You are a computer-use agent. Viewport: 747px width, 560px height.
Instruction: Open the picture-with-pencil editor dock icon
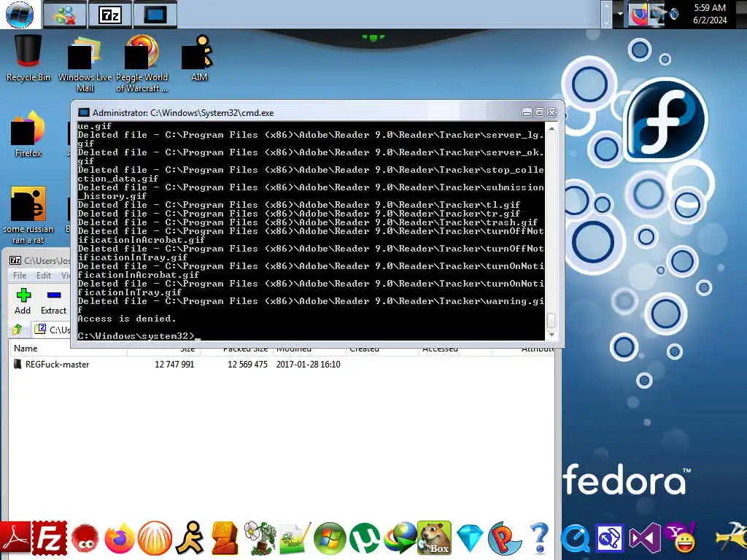tap(295, 539)
